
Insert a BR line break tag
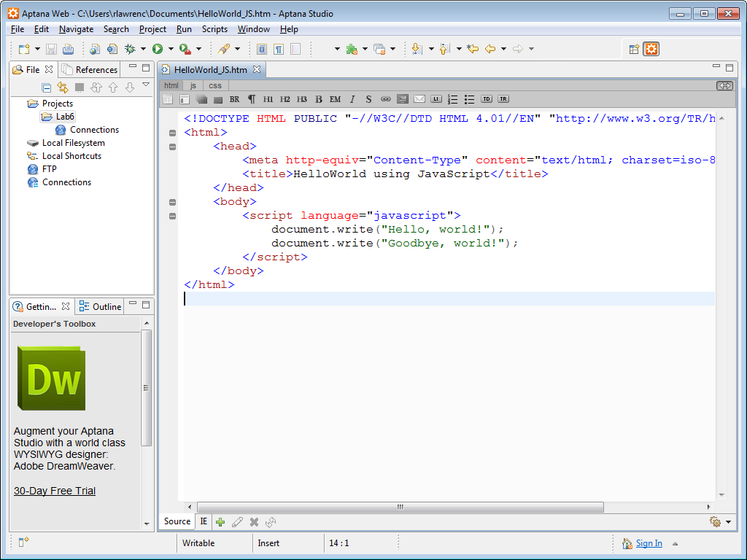[234, 99]
